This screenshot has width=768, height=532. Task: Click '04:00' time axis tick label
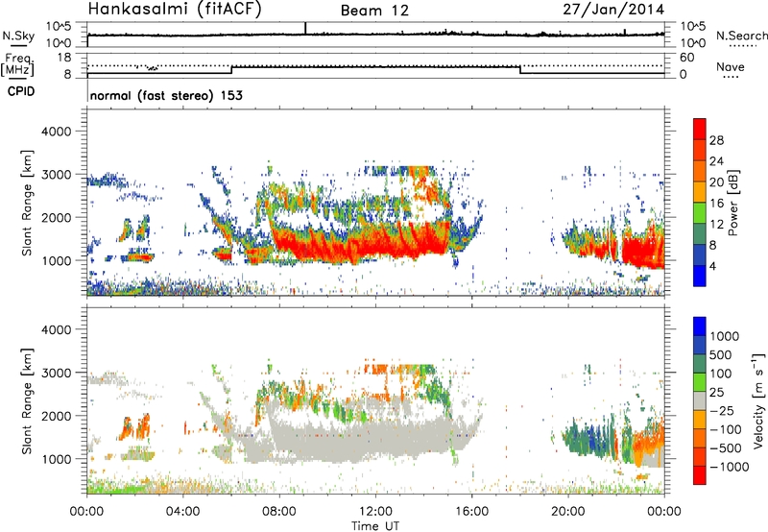click(x=183, y=512)
